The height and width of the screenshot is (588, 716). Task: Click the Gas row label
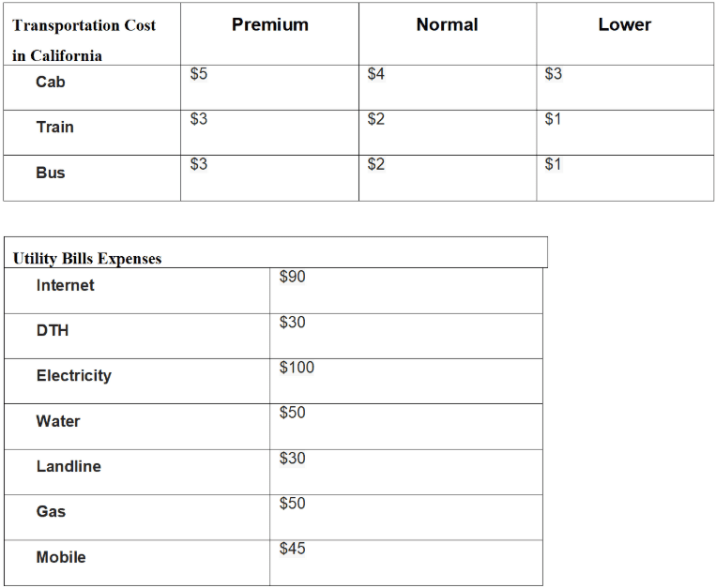51,511
